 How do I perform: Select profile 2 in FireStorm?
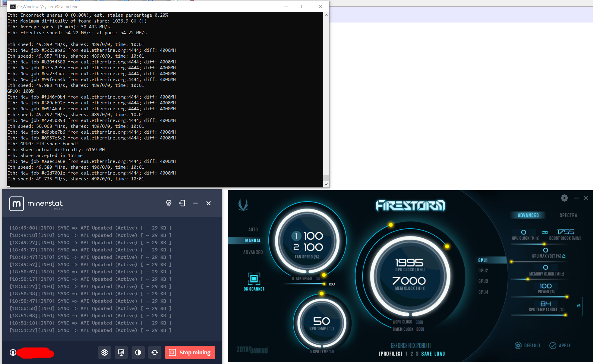pyautogui.click(x=412, y=354)
